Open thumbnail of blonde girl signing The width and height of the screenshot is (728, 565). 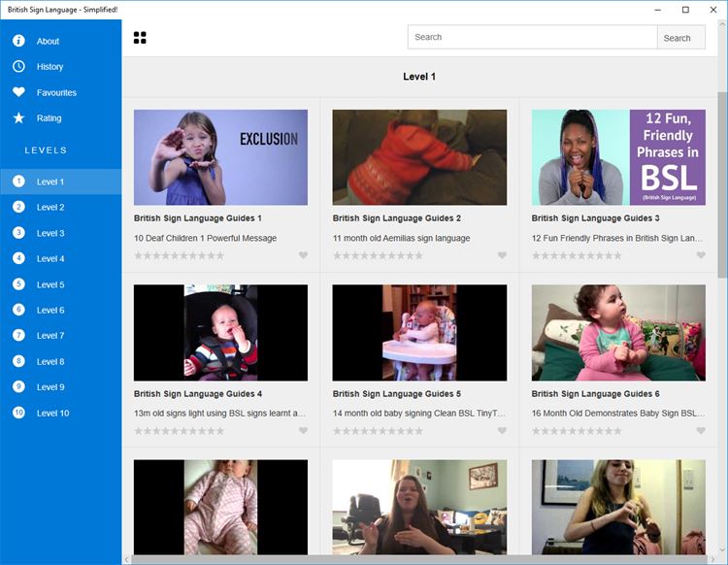[618, 507]
